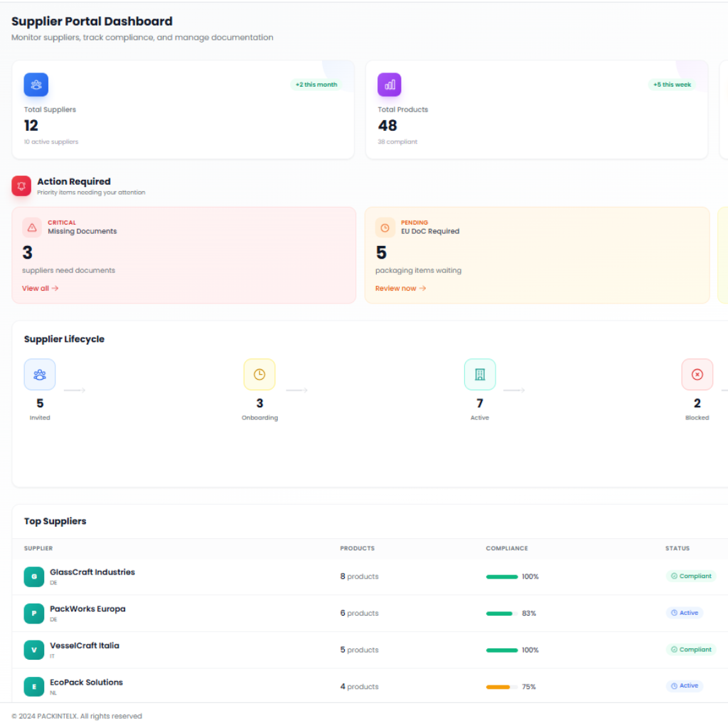Select the Invited lifecycle stage icon

40,375
